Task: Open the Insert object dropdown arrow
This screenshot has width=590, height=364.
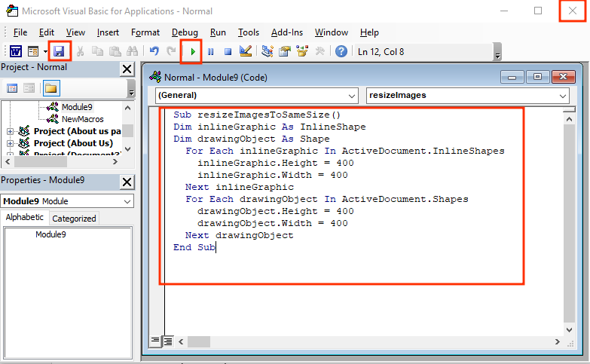Action: [45, 51]
